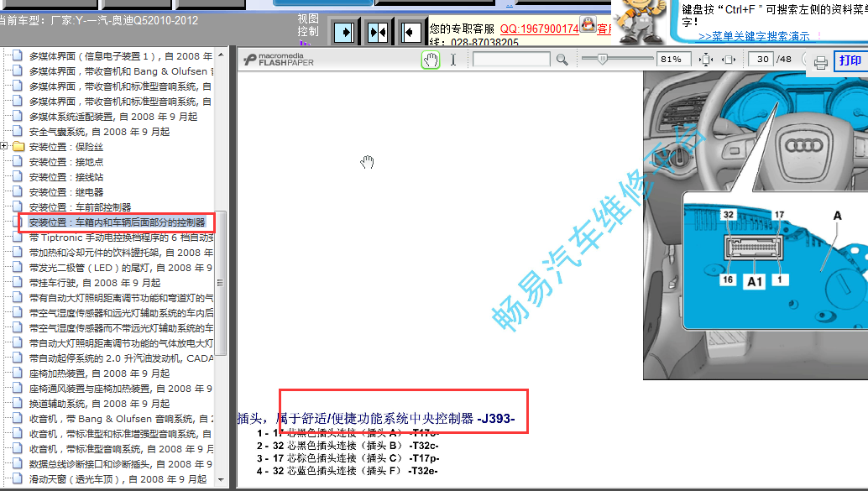
Task: Open the QQ:1967900174 customer service link
Action: 539,29
